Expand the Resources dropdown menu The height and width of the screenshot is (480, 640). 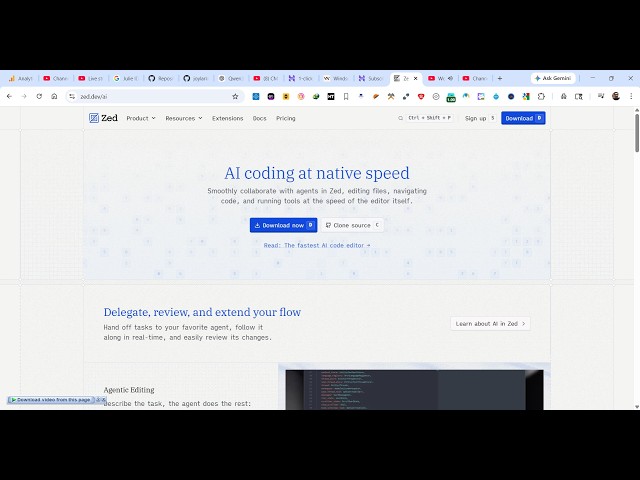pos(184,118)
